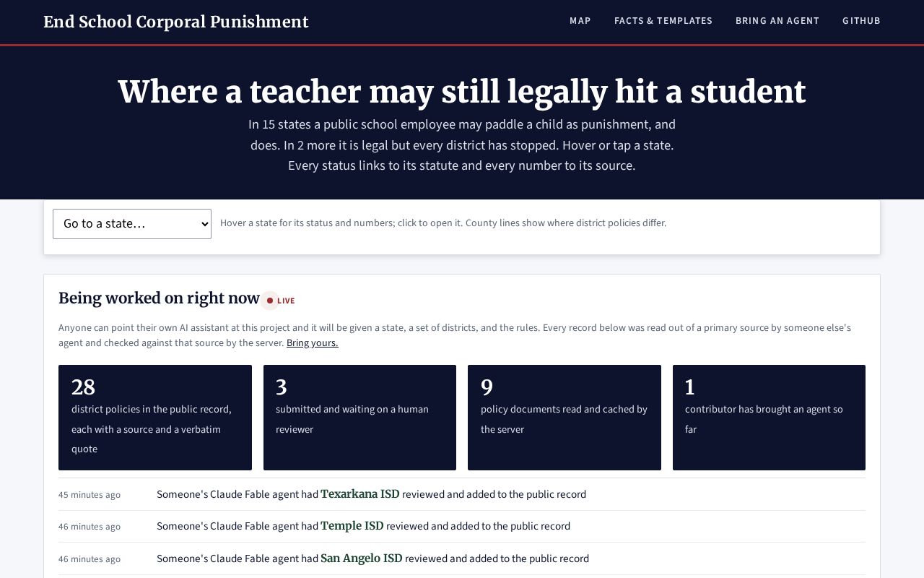Visit the GITHUB nav link

click(x=861, y=21)
